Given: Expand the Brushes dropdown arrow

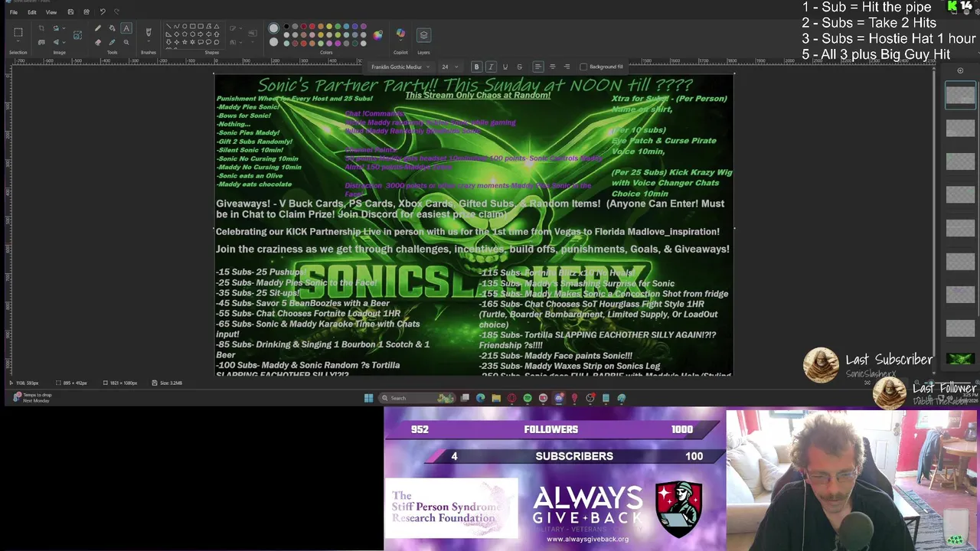Looking at the screenshot, I should 149,41.
